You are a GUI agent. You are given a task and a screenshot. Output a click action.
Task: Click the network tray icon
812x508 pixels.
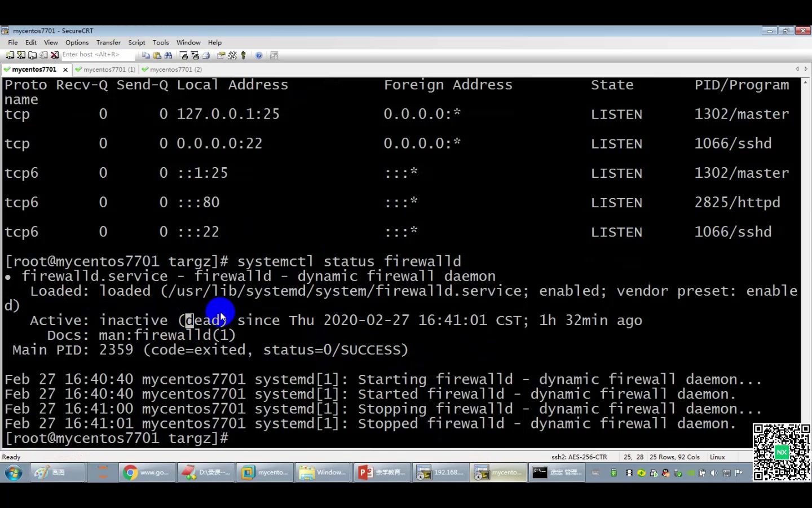(727, 473)
